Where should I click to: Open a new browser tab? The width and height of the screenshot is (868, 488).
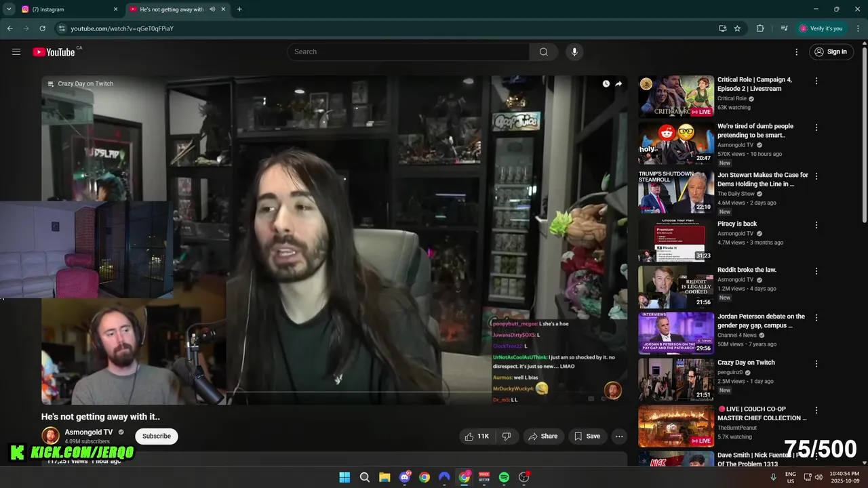pos(239,9)
